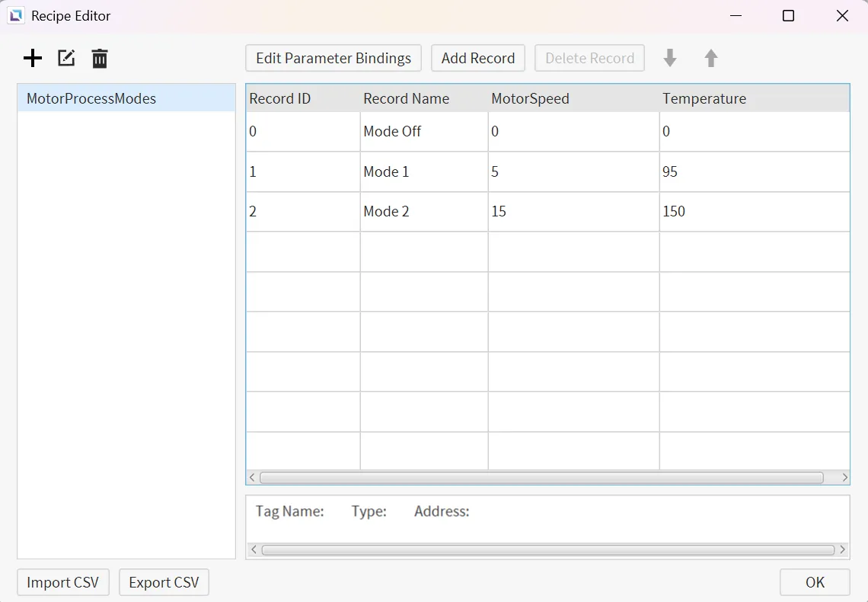Click the trash icon to delete recipe

(100, 59)
